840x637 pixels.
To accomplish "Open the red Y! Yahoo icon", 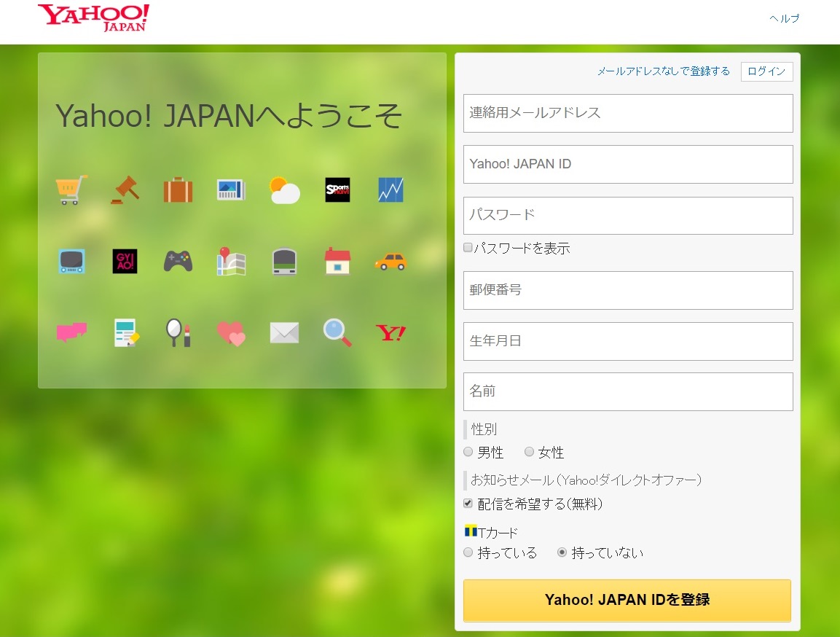I will coord(390,332).
